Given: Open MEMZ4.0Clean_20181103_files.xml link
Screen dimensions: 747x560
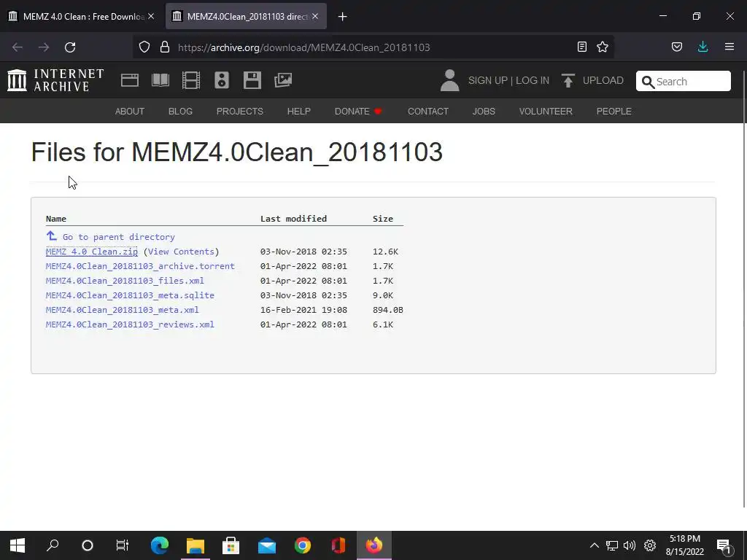Looking at the screenshot, I should (125, 281).
